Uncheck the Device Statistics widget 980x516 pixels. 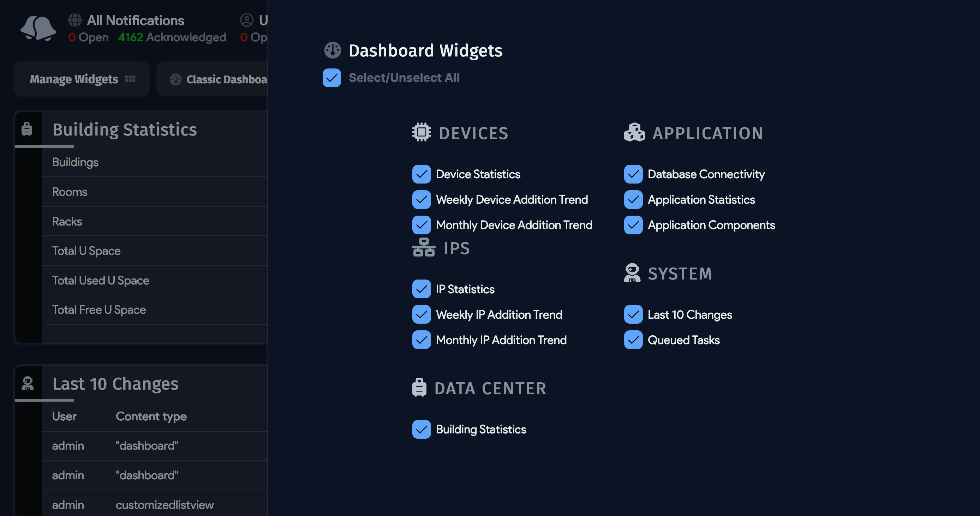[422, 174]
